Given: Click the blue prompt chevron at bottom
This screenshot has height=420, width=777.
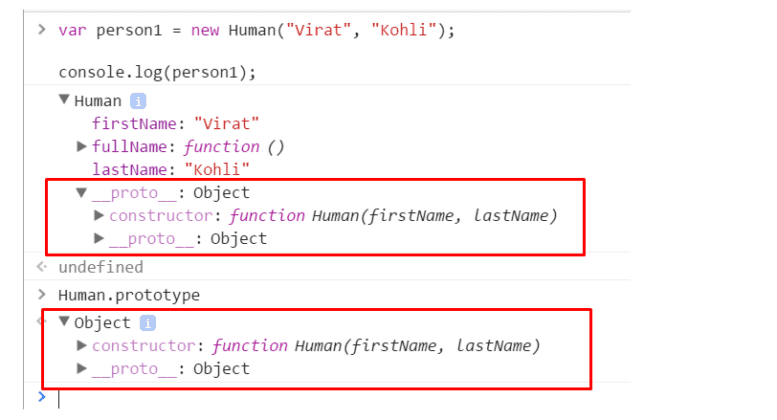Looking at the screenshot, I should point(42,398).
